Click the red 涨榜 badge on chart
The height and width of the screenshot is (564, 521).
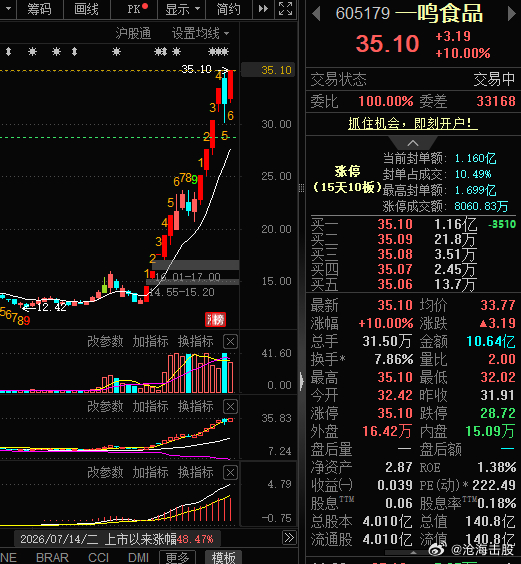pyautogui.click(x=216, y=319)
